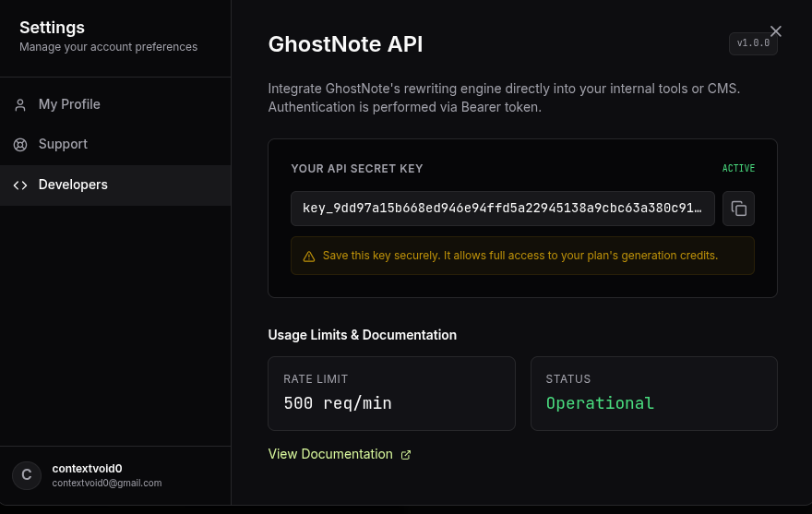This screenshot has height=514, width=812.
Task: Click the Support lifebuoy icon
Action: pyautogui.click(x=20, y=145)
